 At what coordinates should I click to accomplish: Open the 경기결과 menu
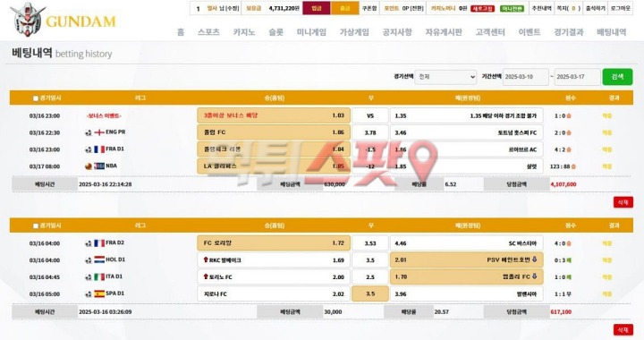coord(569,32)
